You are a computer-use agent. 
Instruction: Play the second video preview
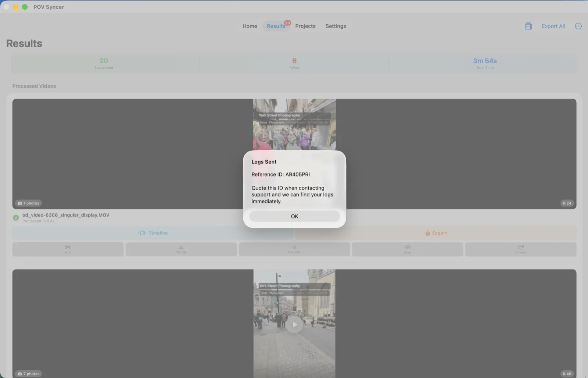[295, 325]
